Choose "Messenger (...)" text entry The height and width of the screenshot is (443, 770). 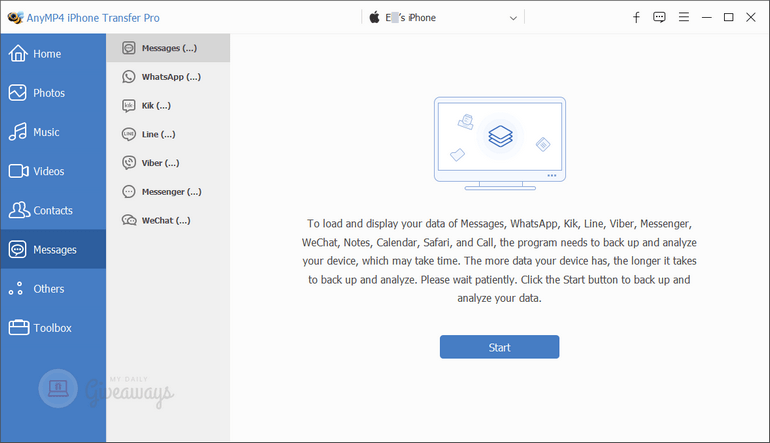coord(172,192)
